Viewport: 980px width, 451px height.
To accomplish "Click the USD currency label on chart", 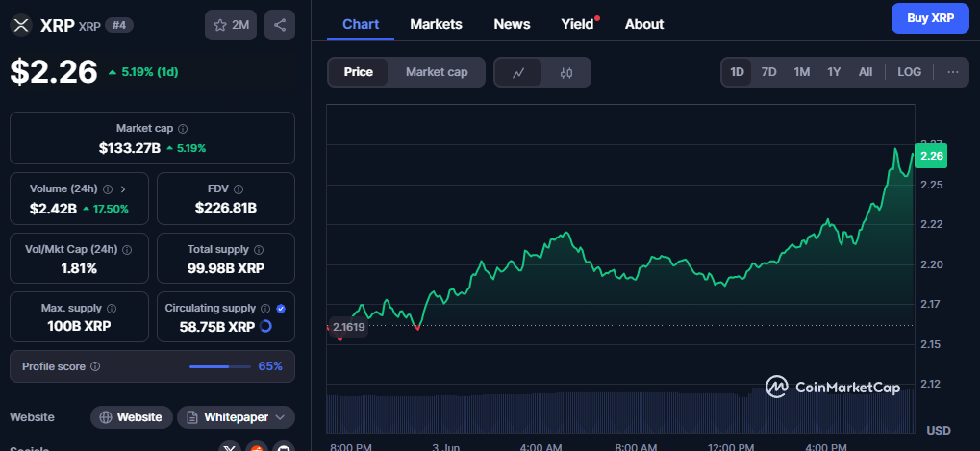I will coord(938,431).
